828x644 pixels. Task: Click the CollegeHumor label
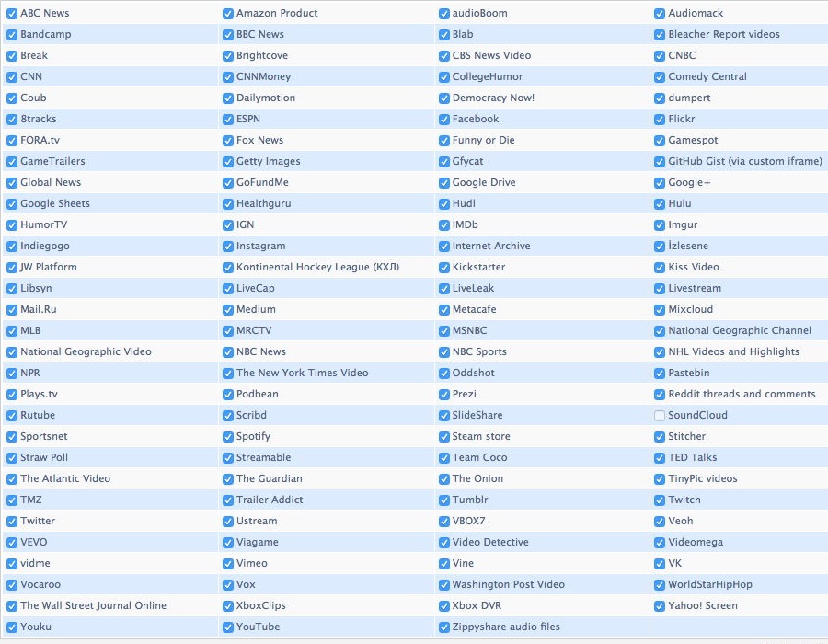pos(488,76)
